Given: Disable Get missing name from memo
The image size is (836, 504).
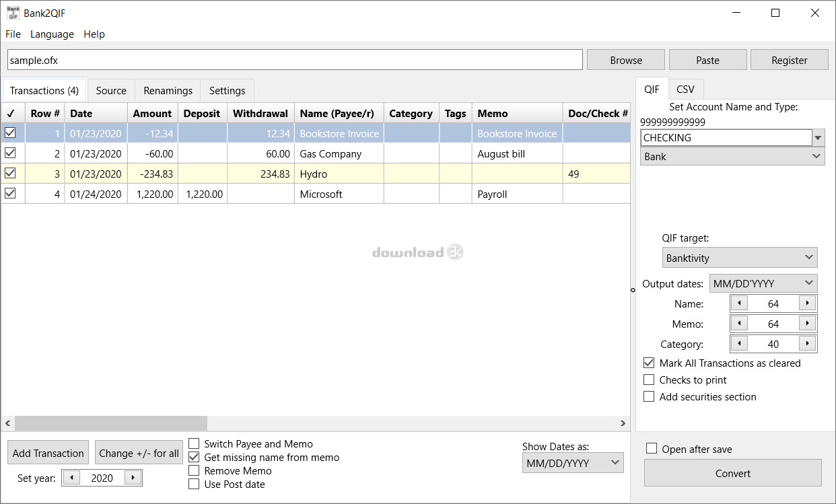Looking at the screenshot, I should [194, 457].
